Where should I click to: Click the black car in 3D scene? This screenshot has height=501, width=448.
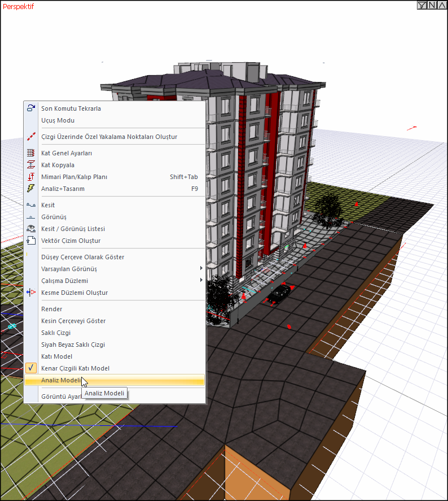pos(279,293)
